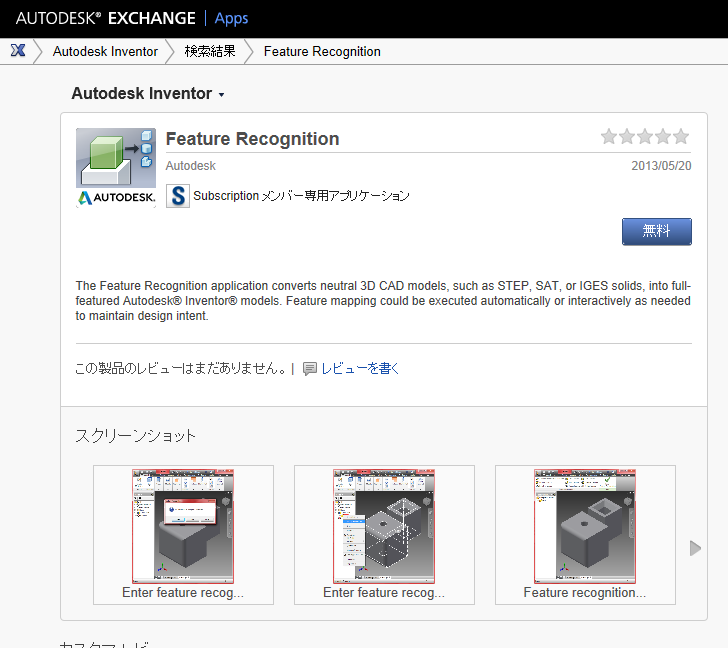The width and height of the screenshot is (728, 648).
Task: Open the Autodesk Inventor breadcrumb link
Action: 105,51
